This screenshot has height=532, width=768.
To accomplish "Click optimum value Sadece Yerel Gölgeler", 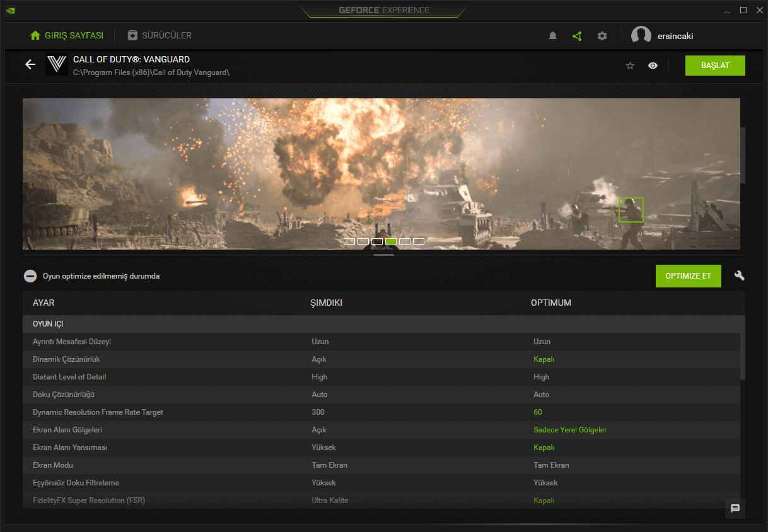I will click(x=570, y=430).
